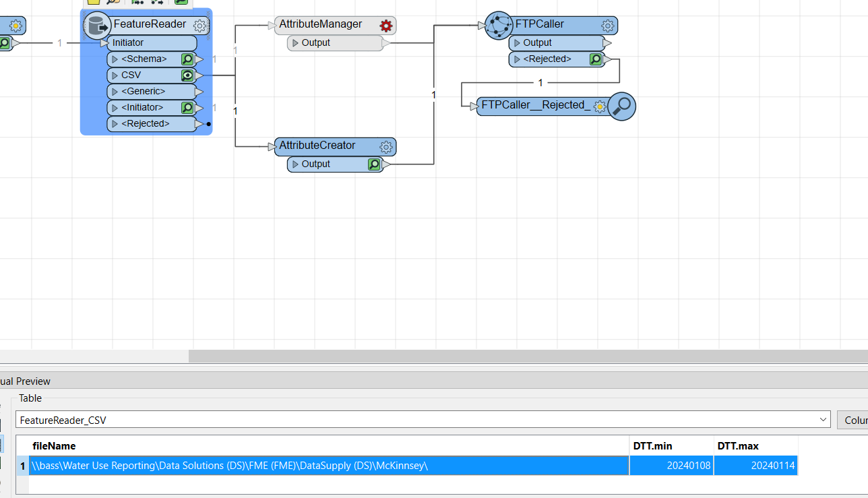Viewport: 868px width, 498px height.
Task: Click the FeatureReader database icon
Action: (x=96, y=26)
